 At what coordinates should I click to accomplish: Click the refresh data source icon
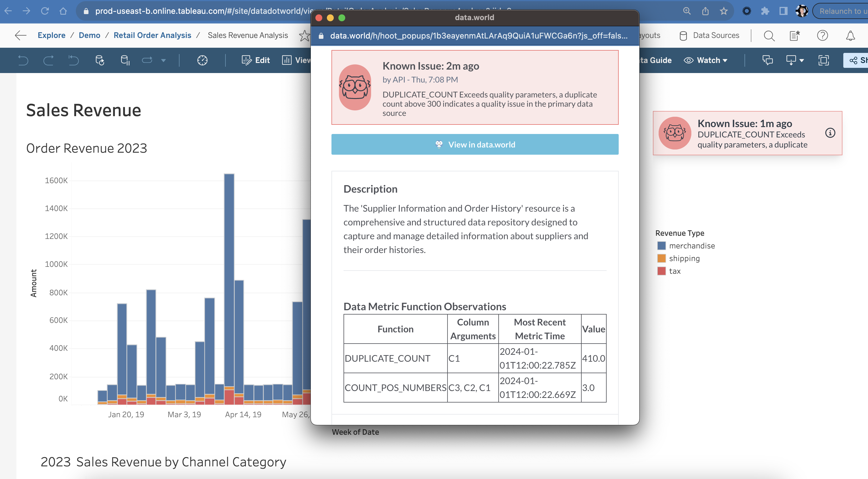(x=99, y=60)
